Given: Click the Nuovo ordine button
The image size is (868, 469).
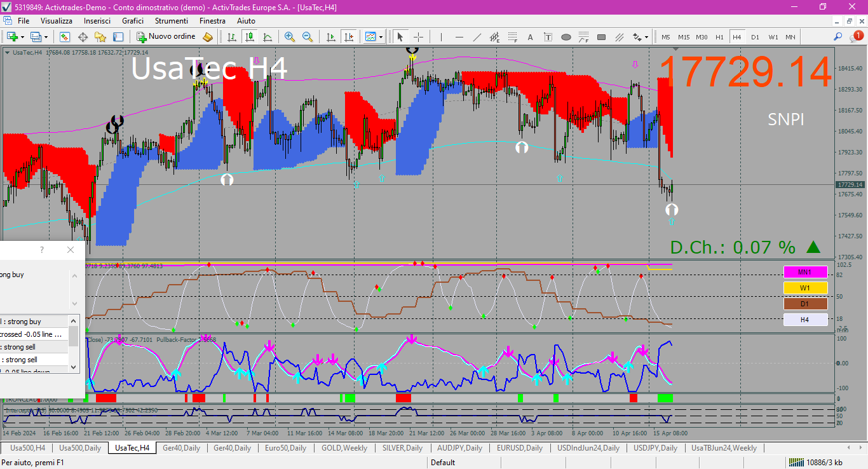Looking at the screenshot, I should point(166,37).
